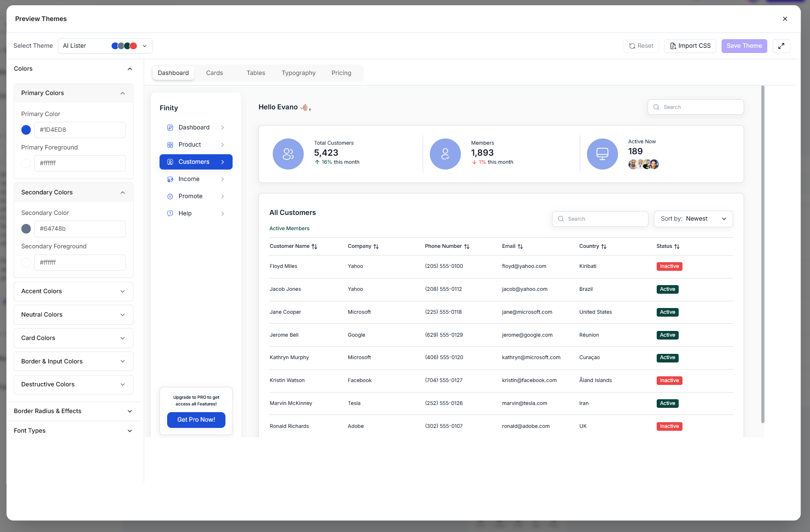Click inside the Secondary Color hex input field
Viewport: 810px width, 532px height.
79,229
